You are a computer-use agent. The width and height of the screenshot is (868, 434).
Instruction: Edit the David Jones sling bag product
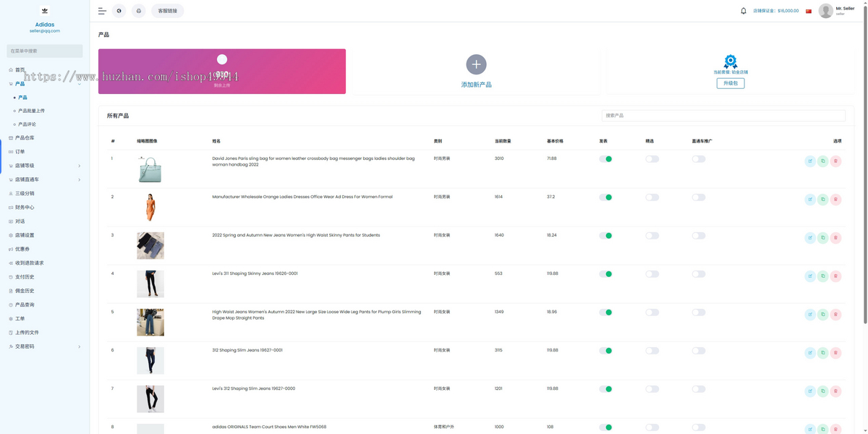point(810,161)
